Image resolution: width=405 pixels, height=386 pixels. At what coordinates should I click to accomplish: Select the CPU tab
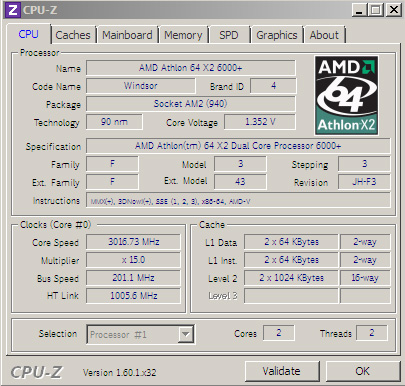coord(29,34)
